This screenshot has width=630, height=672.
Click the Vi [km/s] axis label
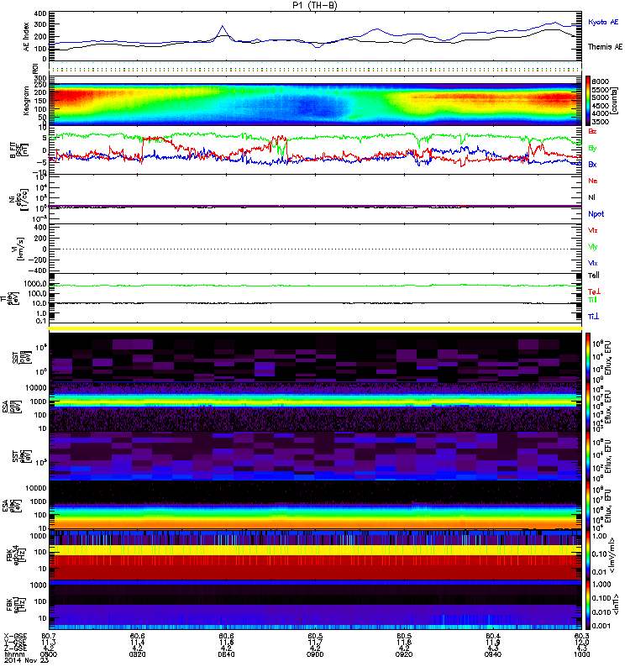(x=20, y=249)
